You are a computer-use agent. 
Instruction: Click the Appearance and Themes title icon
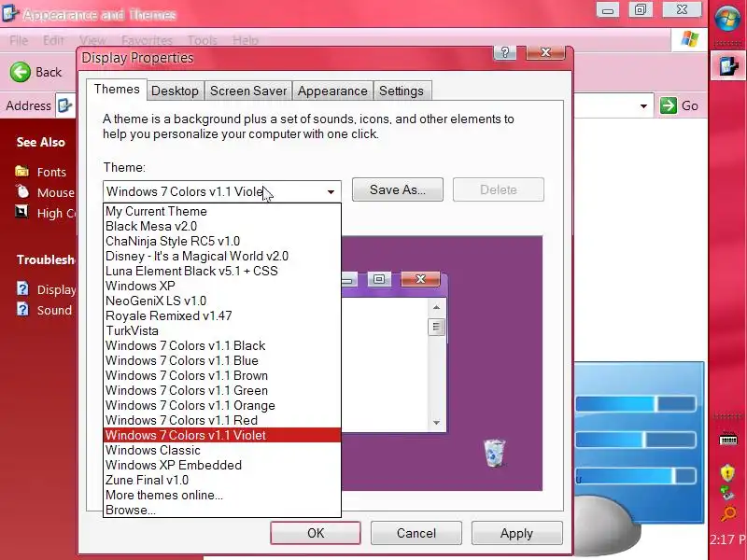[10, 13]
